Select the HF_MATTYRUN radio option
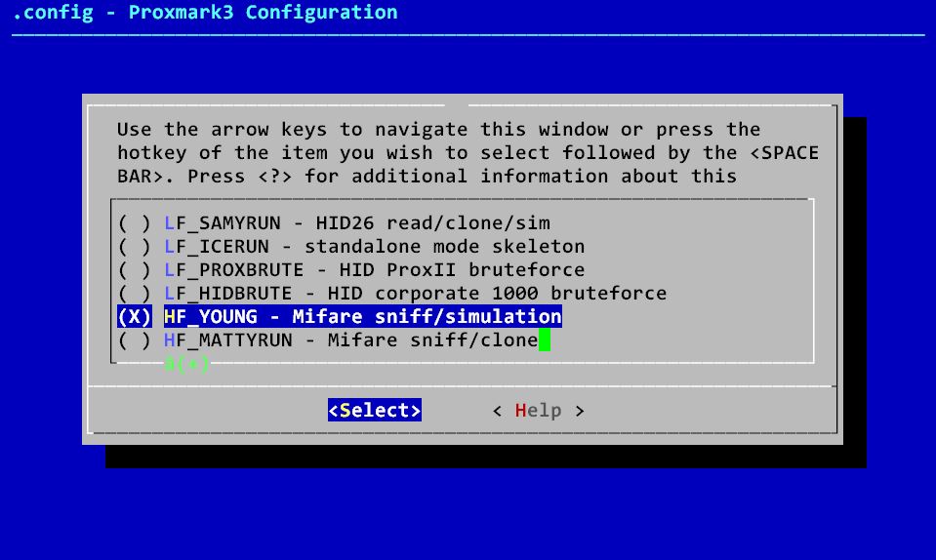 click(x=135, y=340)
